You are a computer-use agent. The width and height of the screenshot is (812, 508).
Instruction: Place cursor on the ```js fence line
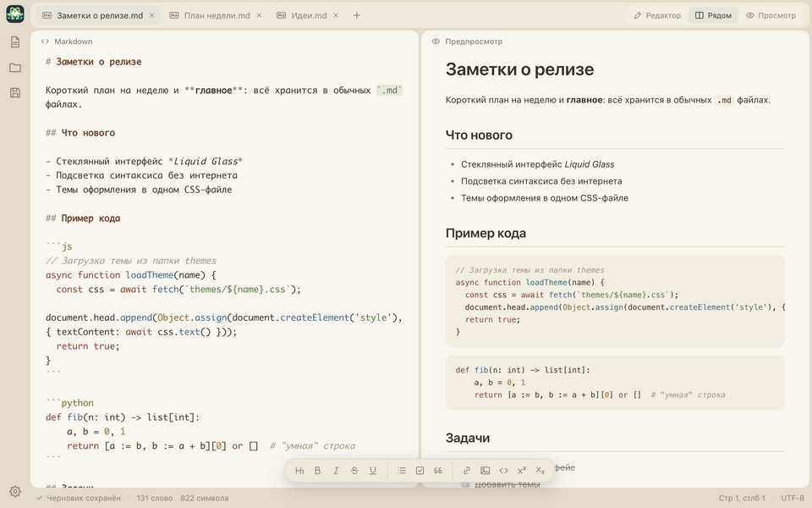point(59,246)
